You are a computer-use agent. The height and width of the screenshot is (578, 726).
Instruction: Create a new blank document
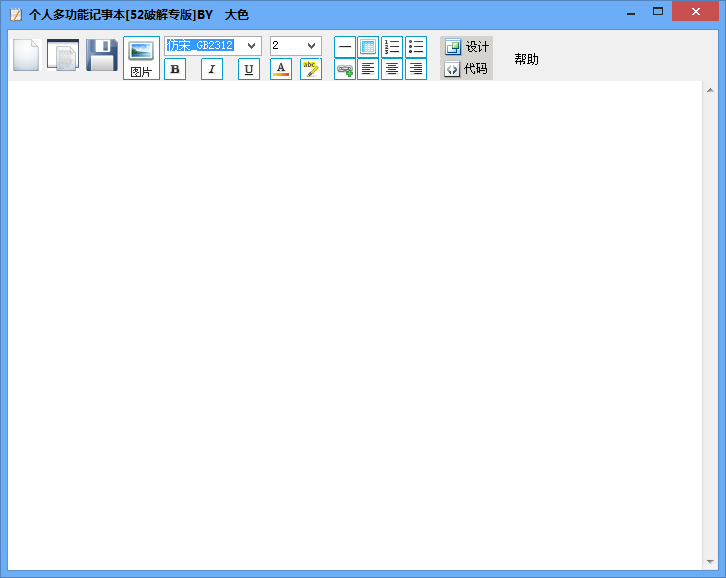click(26, 55)
